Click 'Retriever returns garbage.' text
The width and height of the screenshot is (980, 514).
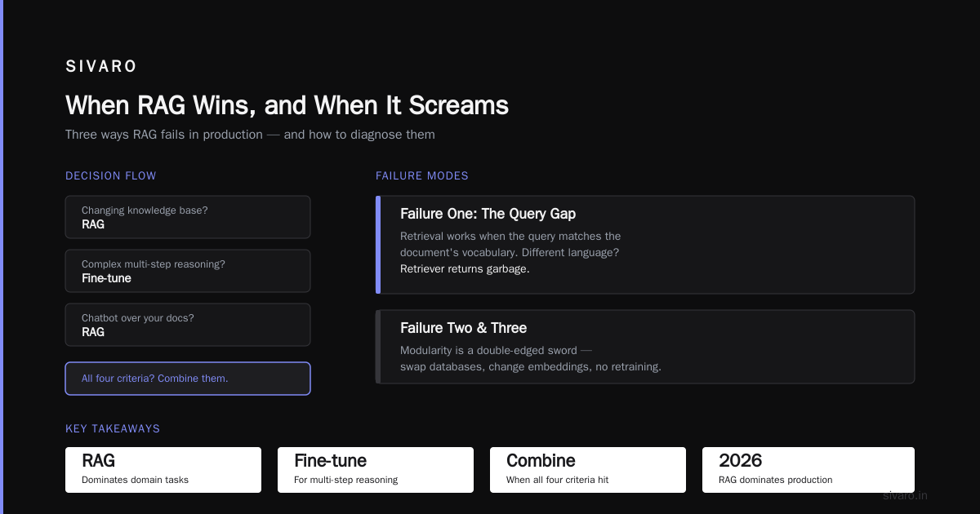point(465,269)
